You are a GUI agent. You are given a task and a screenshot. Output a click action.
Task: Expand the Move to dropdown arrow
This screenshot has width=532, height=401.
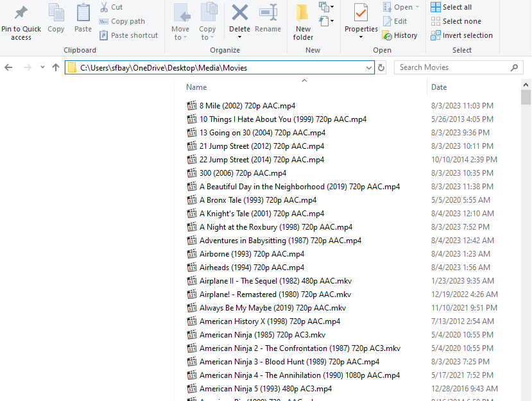point(185,37)
